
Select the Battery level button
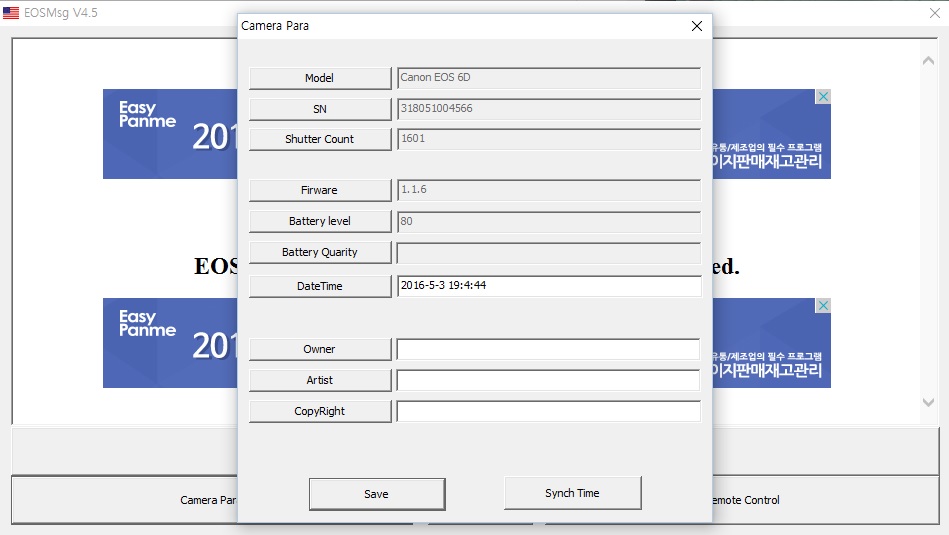(x=320, y=221)
